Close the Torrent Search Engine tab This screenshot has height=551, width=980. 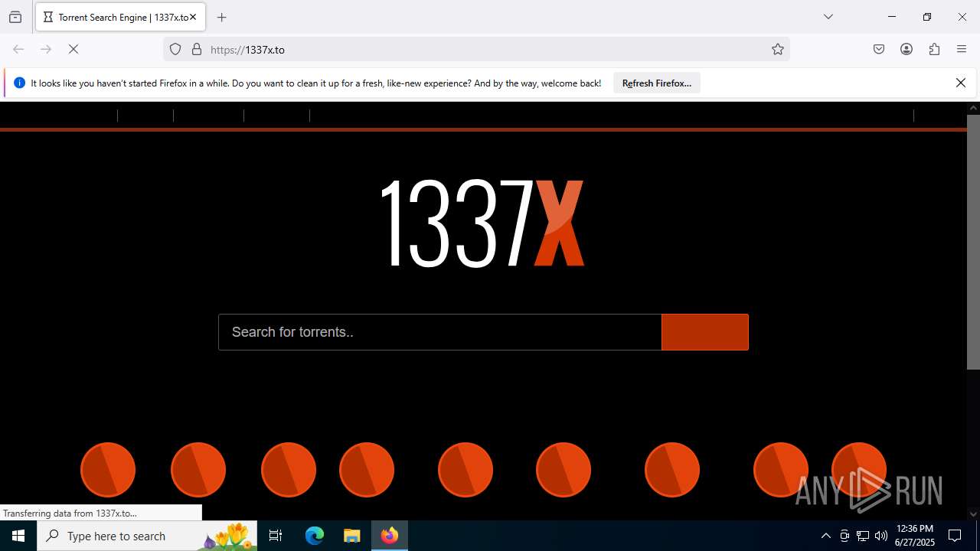click(193, 17)
